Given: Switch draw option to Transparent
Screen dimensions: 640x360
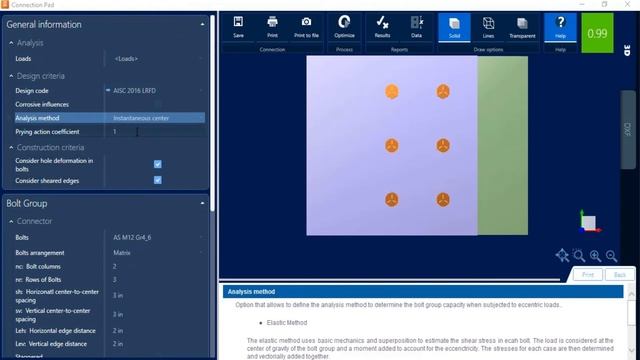Looking at the screenshot, I should tap(522, 27).
